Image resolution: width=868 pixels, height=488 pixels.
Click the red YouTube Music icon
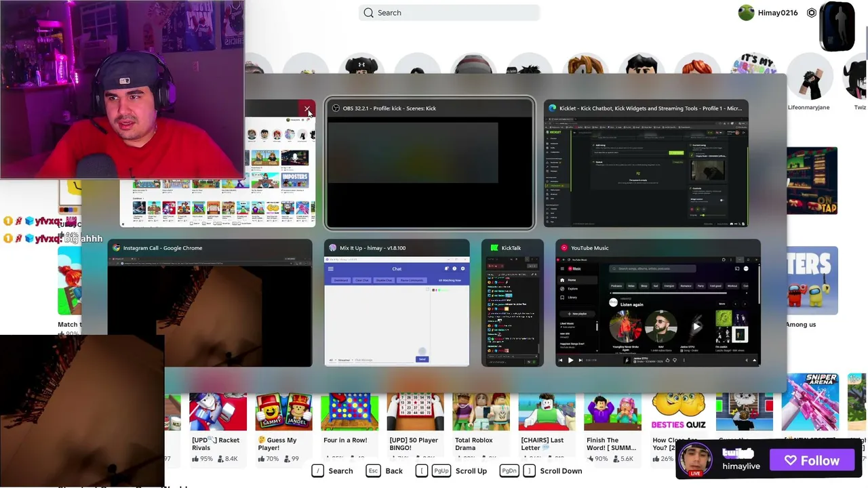click(x=564, y=248)
